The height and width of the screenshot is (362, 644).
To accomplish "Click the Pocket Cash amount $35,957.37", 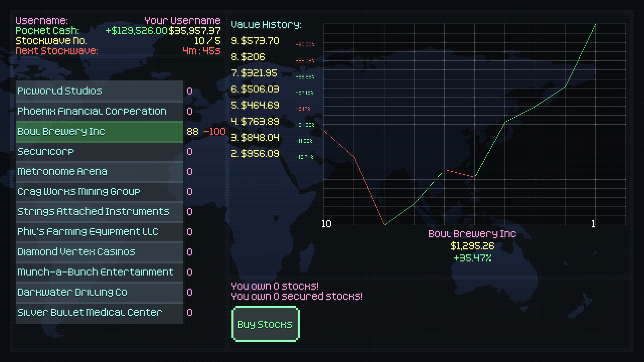I will point(195,31).
